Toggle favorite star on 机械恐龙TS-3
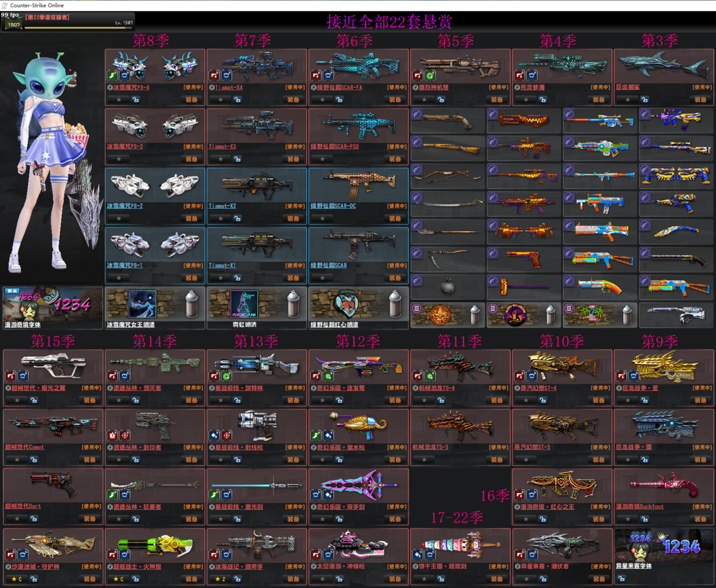 tap(424, 459)
